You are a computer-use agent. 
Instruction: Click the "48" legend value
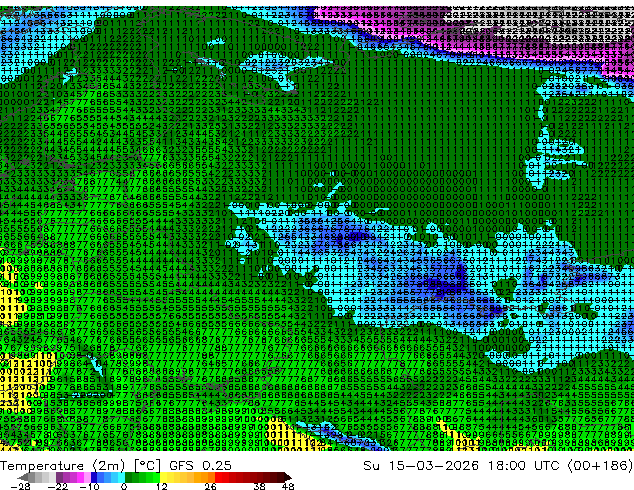[288, 486]
